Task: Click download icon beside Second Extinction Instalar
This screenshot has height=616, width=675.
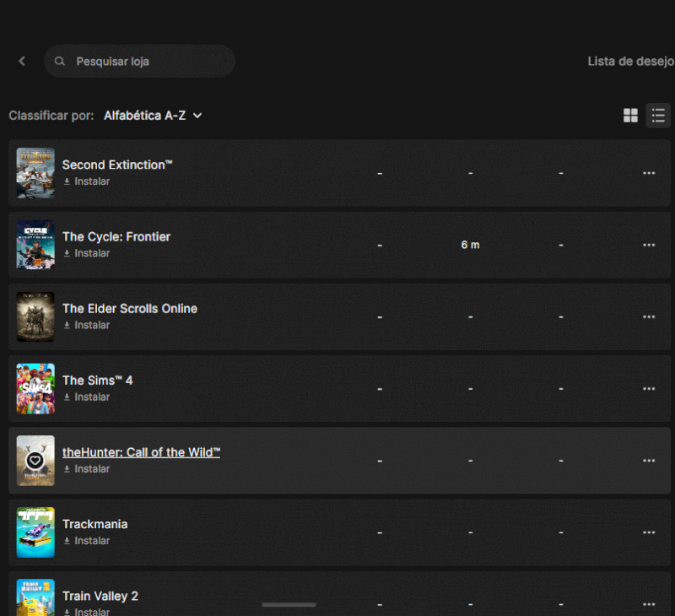Action: 67,181
